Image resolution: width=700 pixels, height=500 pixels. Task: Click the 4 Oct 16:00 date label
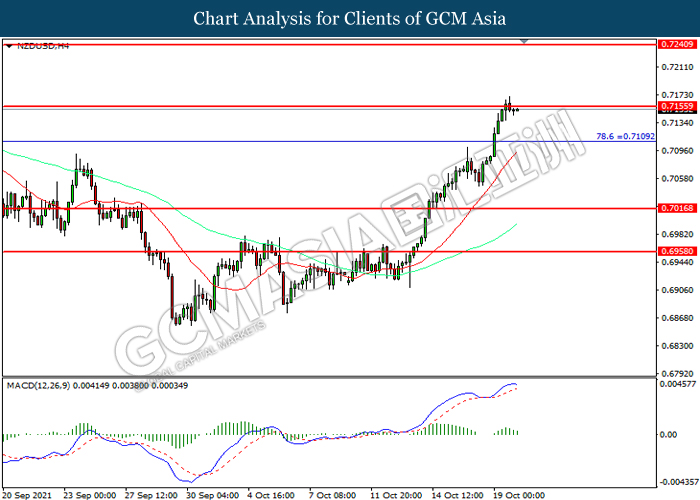point(271,496)
